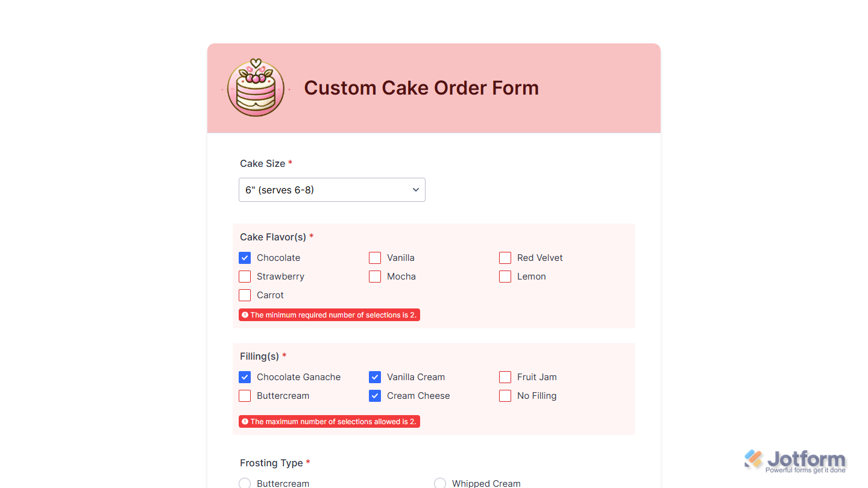
Task: Uncheck the Cream Cheese filling
Action: click(x=375, y=396)
